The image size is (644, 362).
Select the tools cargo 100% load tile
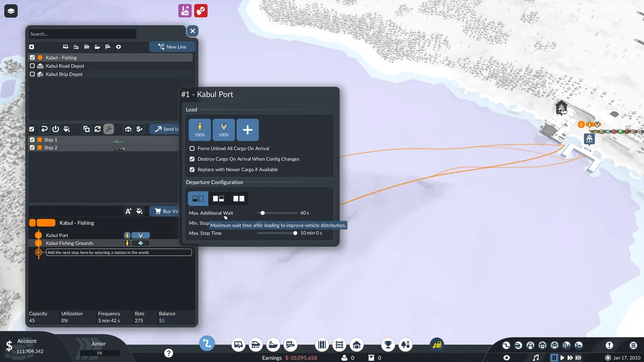pos(224,130)
